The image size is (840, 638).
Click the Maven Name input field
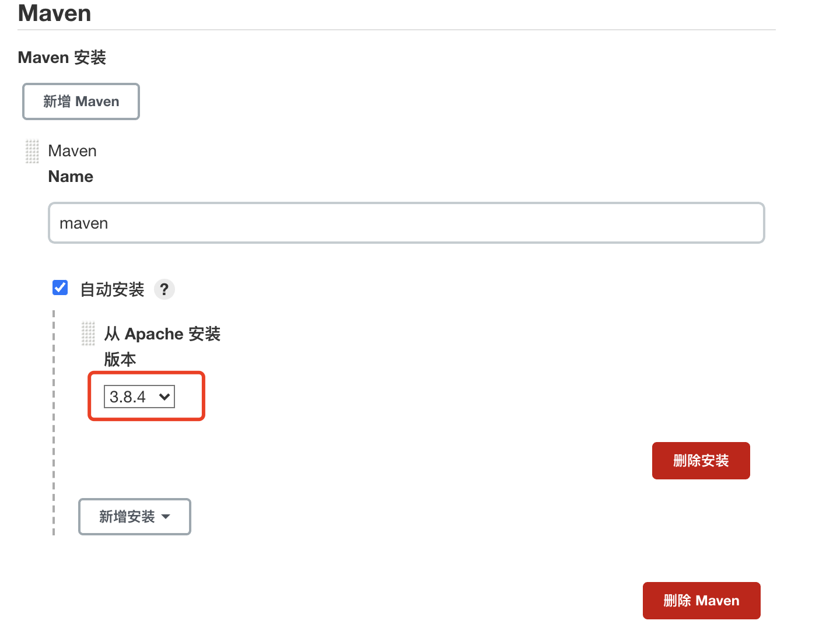406,223
